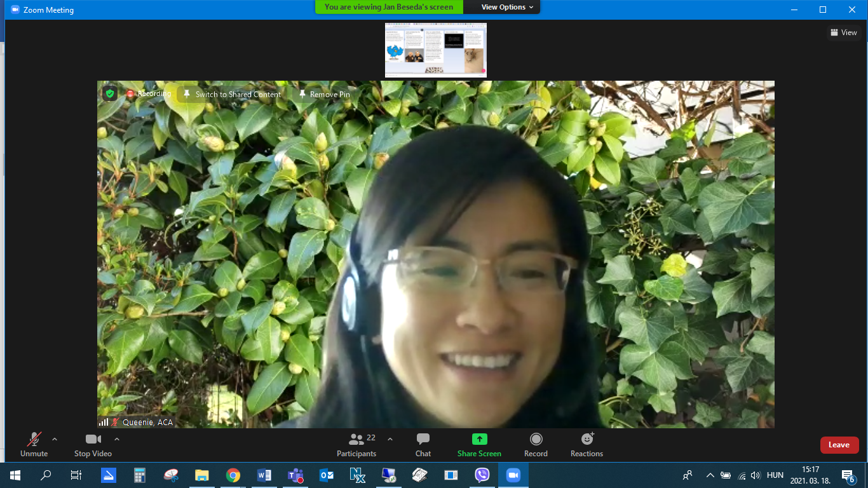The image size is (868, 488).
Task: Select the shared screen thumbnail
Action: tap(436, 50)
